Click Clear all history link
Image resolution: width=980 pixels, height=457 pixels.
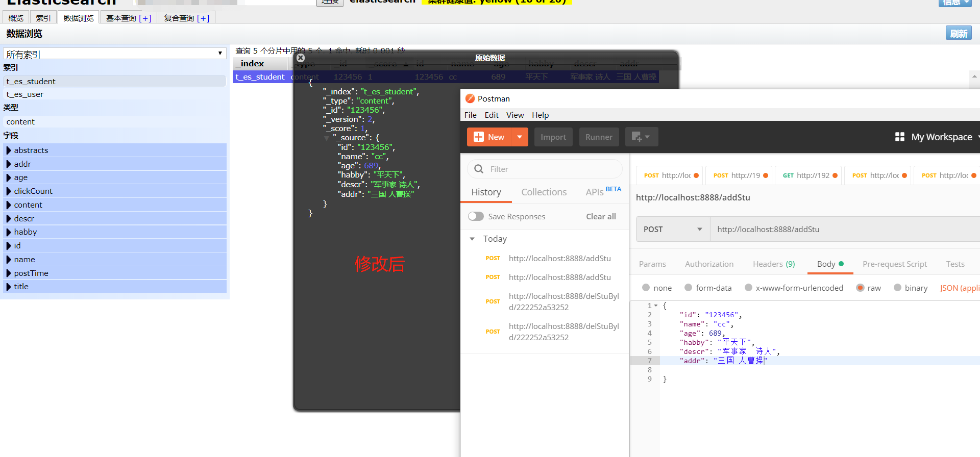pos(601,216)
